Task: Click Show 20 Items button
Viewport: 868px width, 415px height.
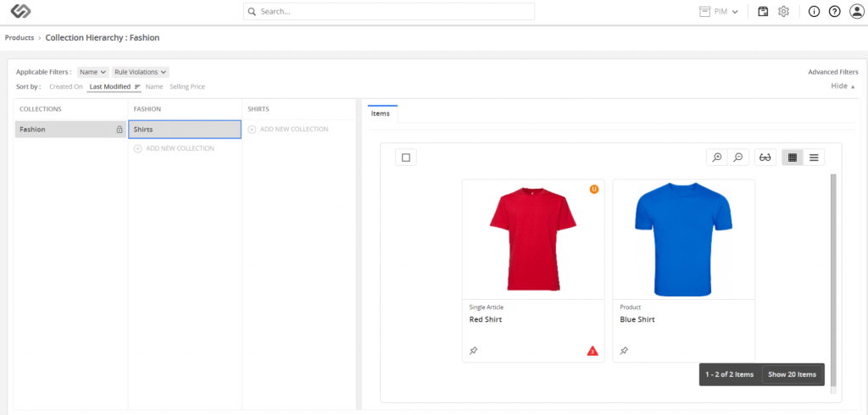Action: coord(792,374)
